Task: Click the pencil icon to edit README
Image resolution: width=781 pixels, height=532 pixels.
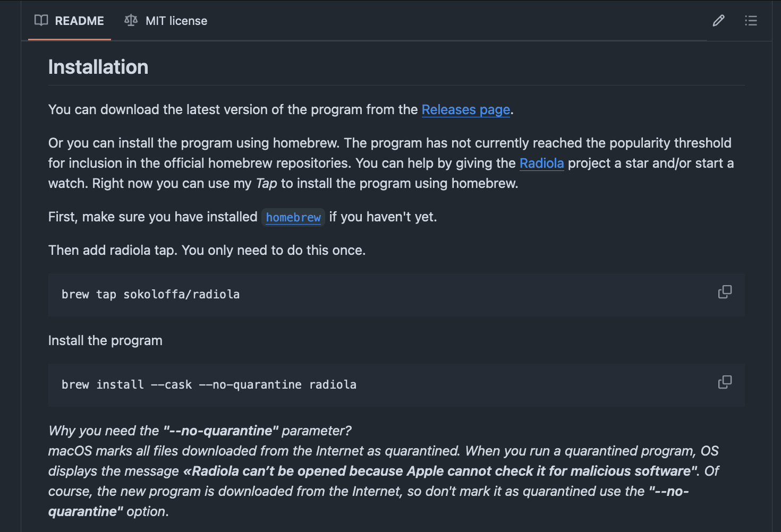Action: 718,21
